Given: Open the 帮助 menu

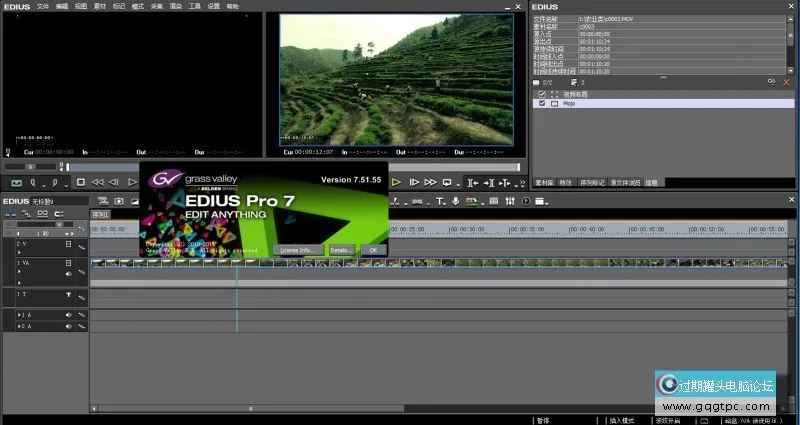Looking at the screenshot, I should 233,6.
